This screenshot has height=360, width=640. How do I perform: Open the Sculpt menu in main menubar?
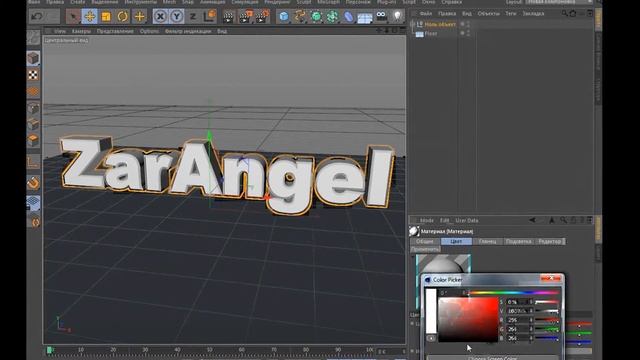[x=304, y=2]
